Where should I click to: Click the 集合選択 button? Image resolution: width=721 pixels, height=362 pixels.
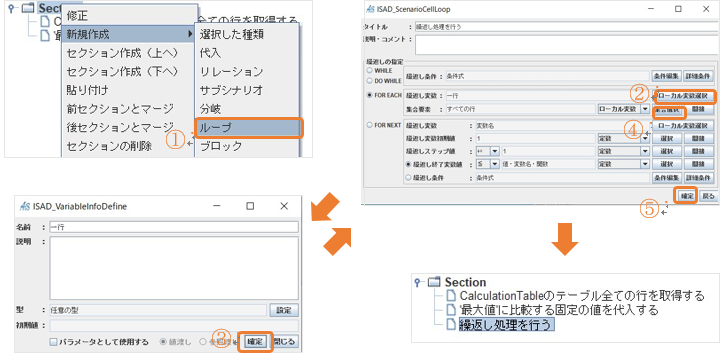pos(667,110)
